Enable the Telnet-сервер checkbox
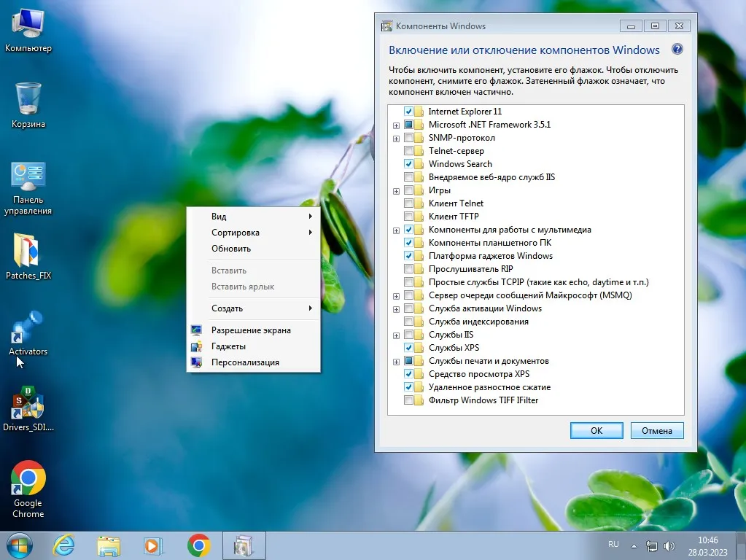Viewport: 746px width, 560px height. click(x=408, y=151)
